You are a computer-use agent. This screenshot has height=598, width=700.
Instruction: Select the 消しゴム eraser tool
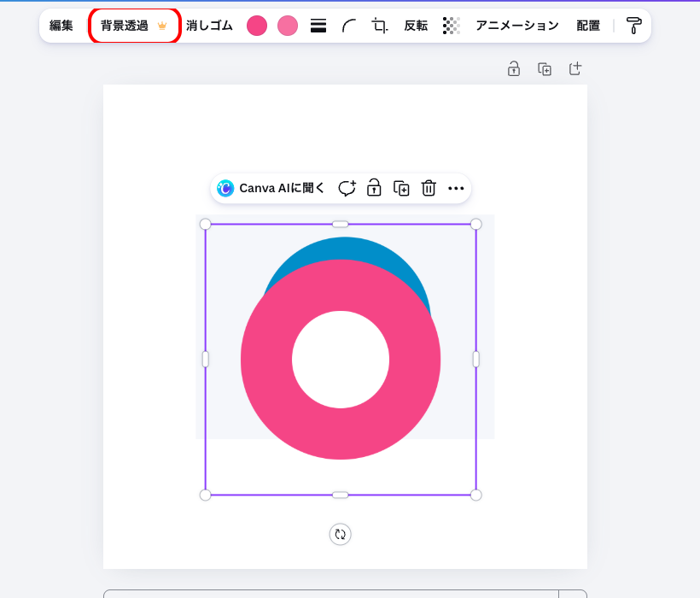pos(209,26)
